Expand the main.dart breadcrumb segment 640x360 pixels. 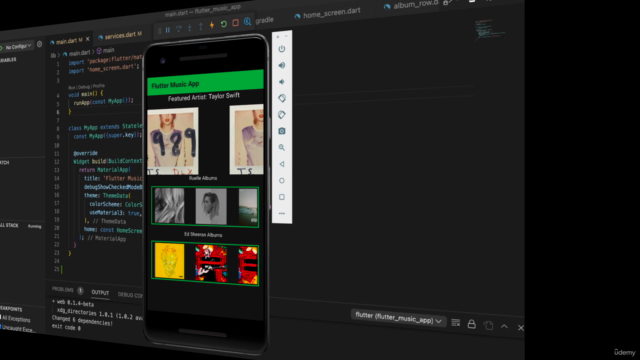tap(76, 53)
